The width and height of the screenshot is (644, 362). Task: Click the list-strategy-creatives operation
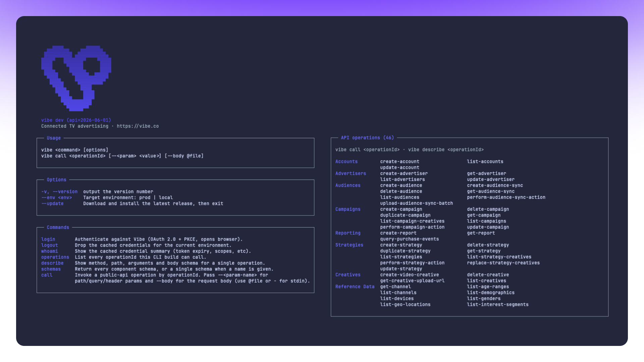coord(499,257)
